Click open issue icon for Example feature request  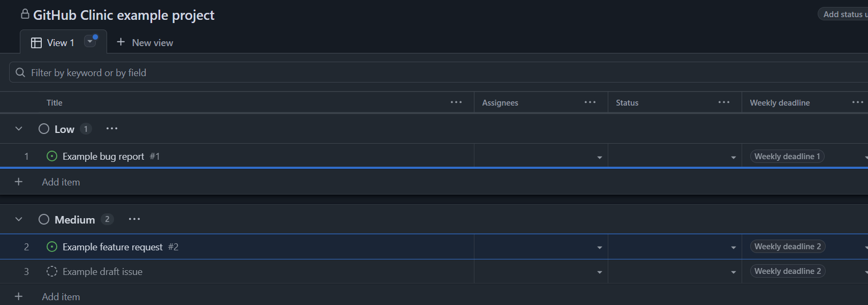[x=52, y=247]
